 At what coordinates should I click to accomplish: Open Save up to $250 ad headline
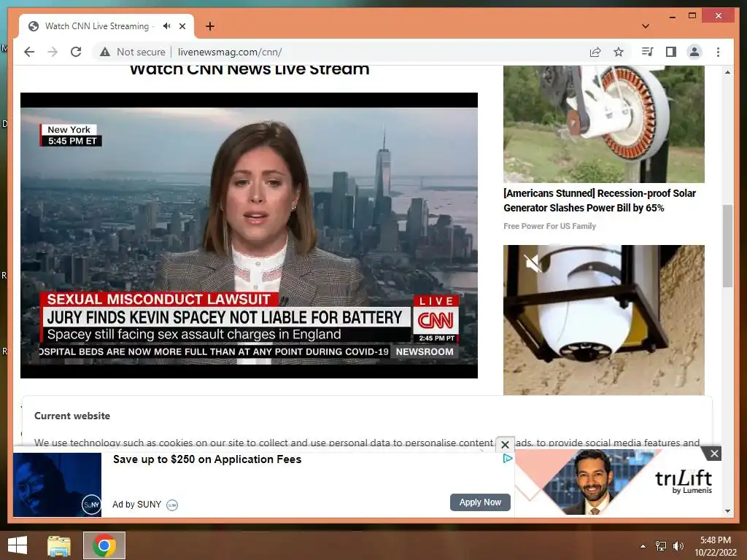(x=207, y=459)
